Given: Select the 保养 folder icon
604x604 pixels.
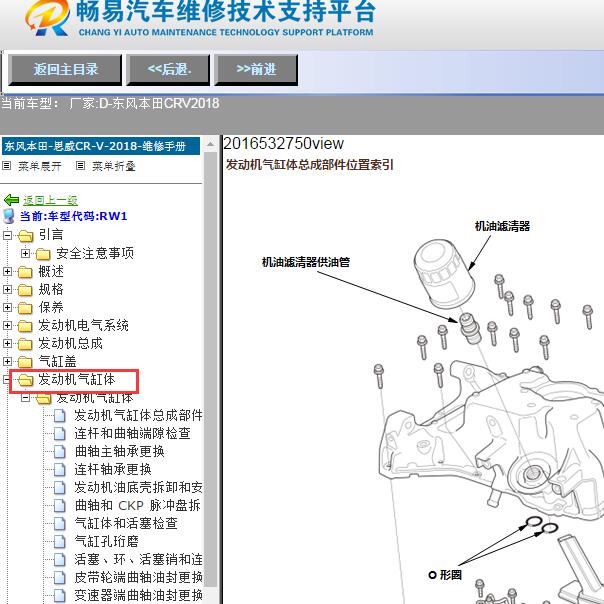Looking at the screenshot, I should click(x=25, y=308).
